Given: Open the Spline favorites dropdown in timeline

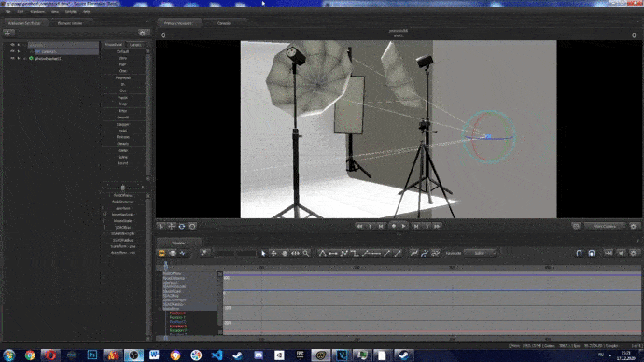Looking at the screenshot, I should coord(481,253).
